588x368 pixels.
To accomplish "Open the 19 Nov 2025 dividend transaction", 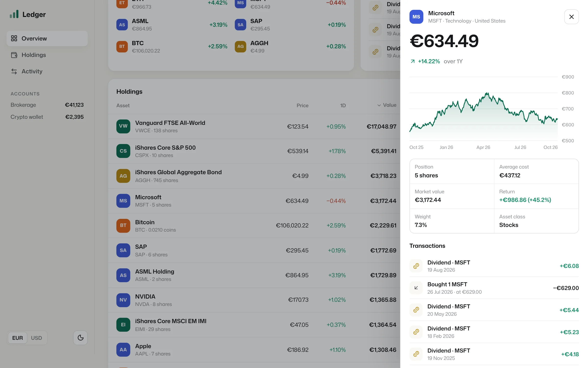I will (494, 354).
